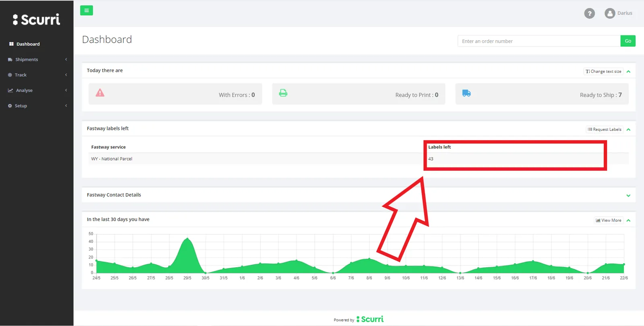Image resolution: width=644 pixels, height=326 pixels.
Task: Expand the Analyse submenu arrow
Action: (66, 90)
